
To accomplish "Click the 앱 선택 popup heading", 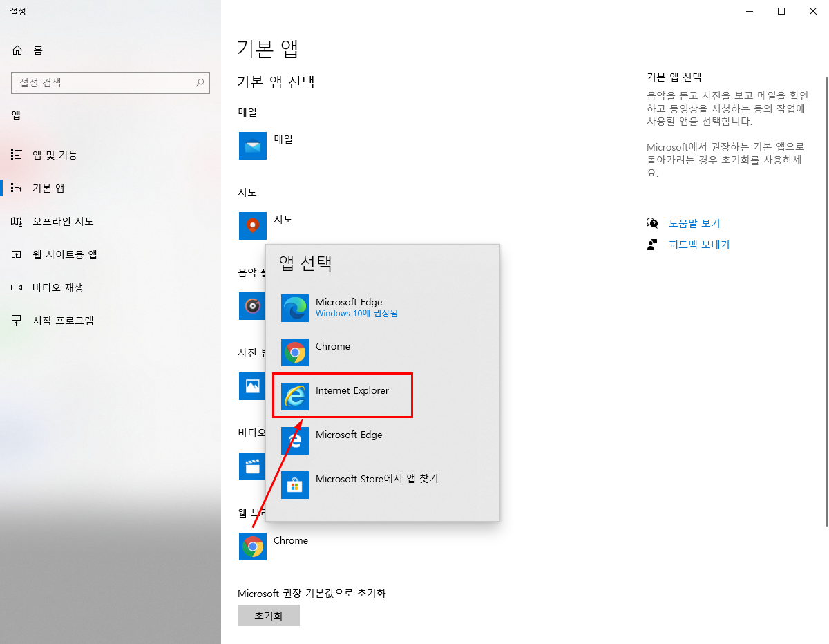I will click(305, 263).
